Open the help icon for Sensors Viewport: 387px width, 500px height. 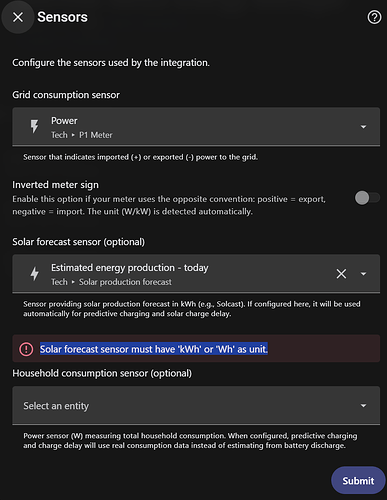tap(374, 17)
